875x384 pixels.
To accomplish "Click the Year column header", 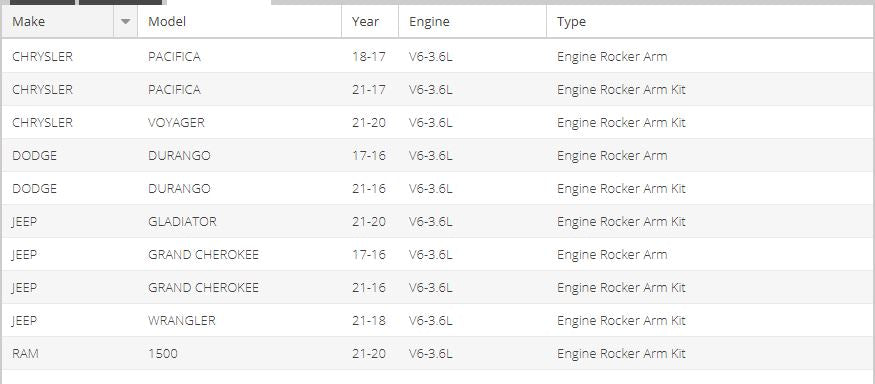I will point(370,22).
